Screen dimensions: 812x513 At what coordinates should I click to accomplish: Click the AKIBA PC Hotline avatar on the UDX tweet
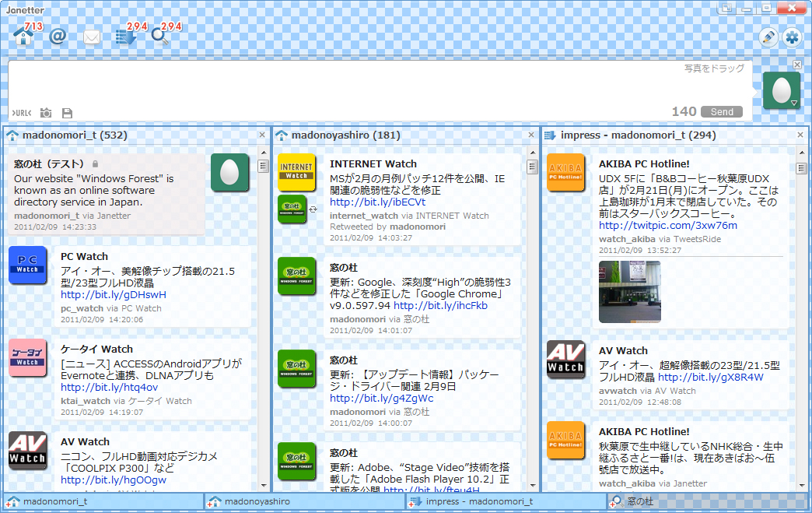[565, 173]
